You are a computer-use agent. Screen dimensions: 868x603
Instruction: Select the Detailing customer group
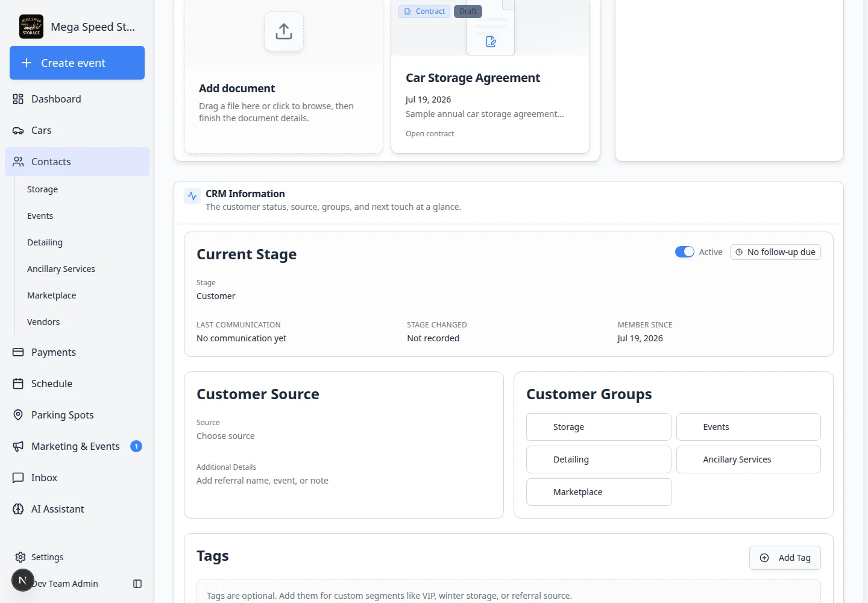[599, 459]
